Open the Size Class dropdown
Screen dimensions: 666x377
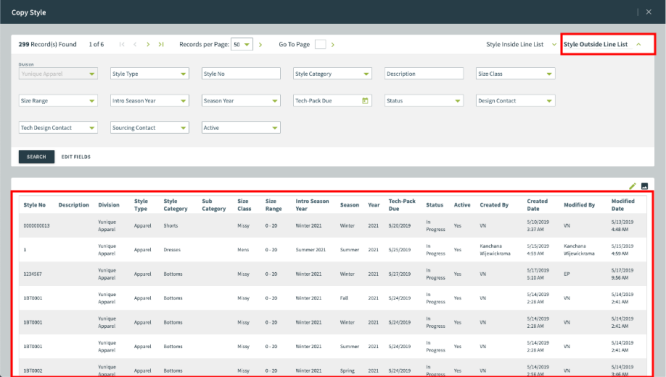click(515, 73)
